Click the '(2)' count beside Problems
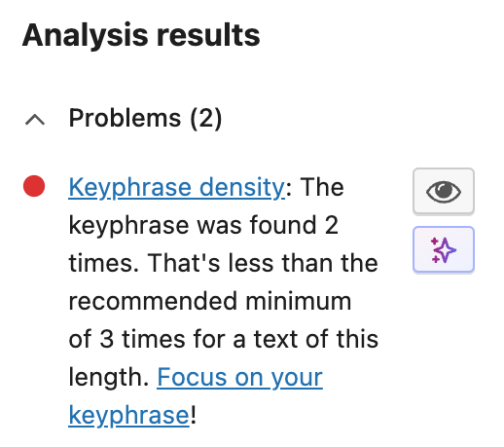Screen dimensions: 504x447 (x=206, y=119)
